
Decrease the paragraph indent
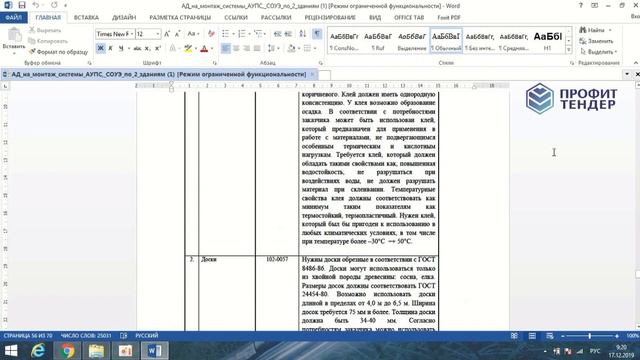278,34
